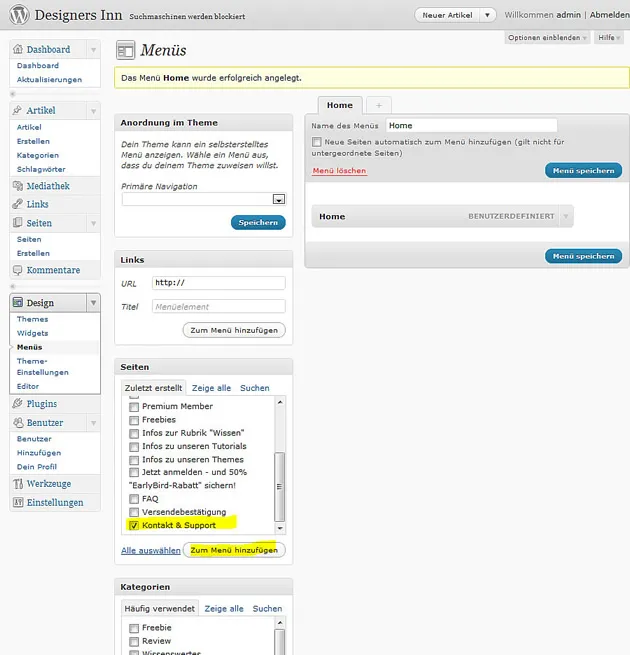
Task: Click the URL input field
Action: [219, 283]
